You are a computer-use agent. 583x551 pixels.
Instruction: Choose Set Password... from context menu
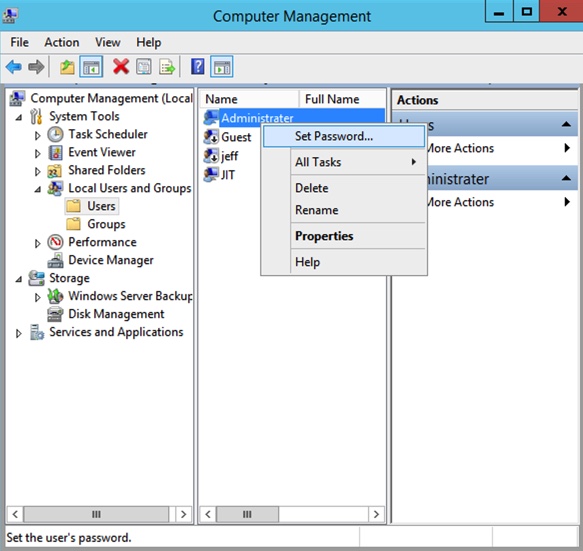point(344,136)
